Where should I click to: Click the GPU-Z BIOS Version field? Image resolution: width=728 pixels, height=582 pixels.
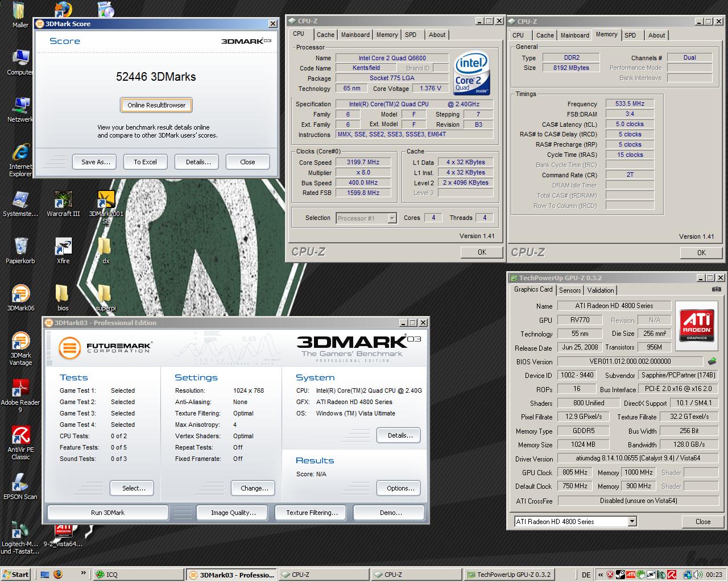click(x=630, y=361)
